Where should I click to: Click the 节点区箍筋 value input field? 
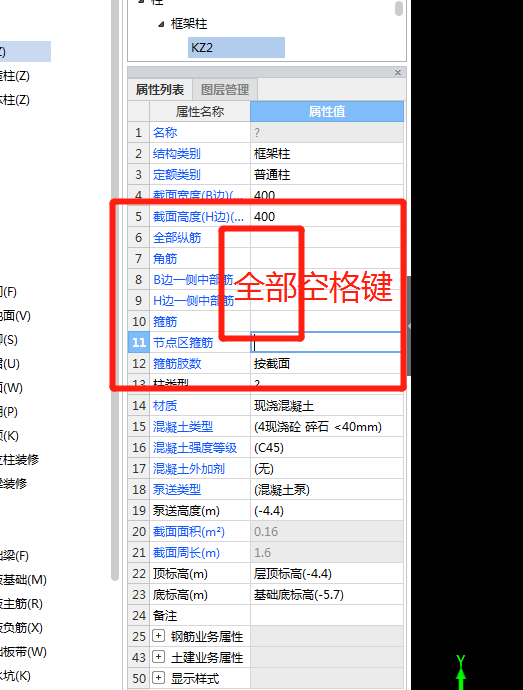tap(326, 342)
